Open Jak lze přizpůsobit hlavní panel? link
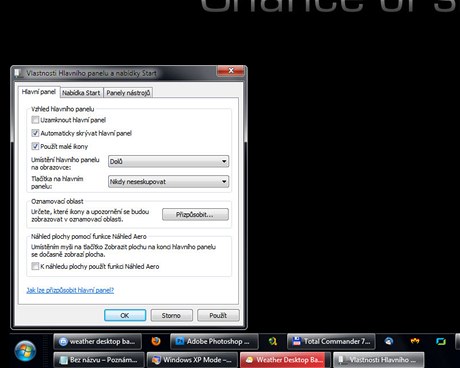 pyautogui.click(x=70, y=290)
